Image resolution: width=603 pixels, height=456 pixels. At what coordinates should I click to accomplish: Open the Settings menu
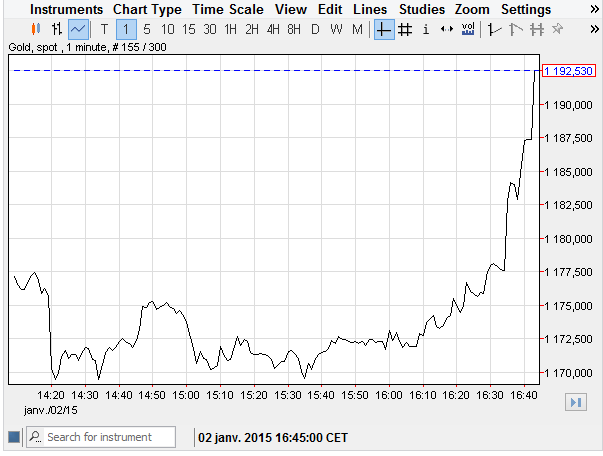click(x=526, y=9)
